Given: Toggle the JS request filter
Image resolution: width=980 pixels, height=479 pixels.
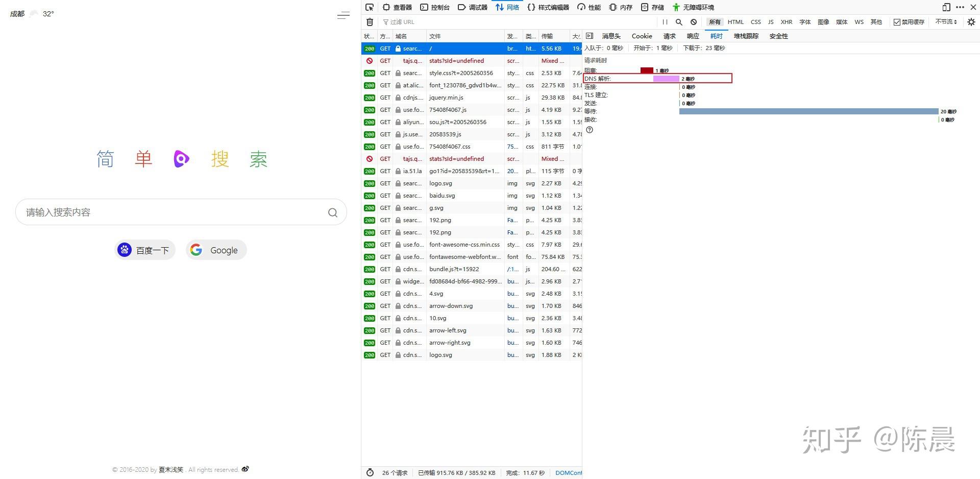Looking at the screenshot, I should tap(771, 22).
